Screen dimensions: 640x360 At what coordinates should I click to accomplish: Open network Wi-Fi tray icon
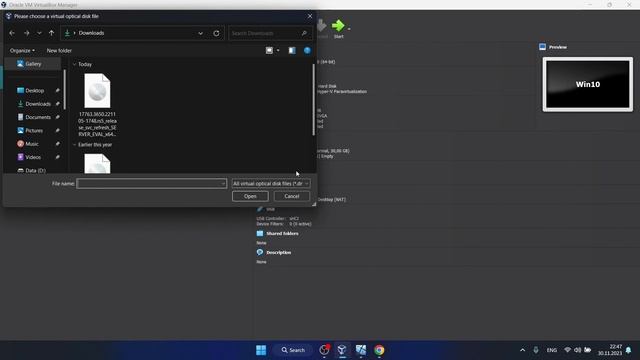(567, 350)
